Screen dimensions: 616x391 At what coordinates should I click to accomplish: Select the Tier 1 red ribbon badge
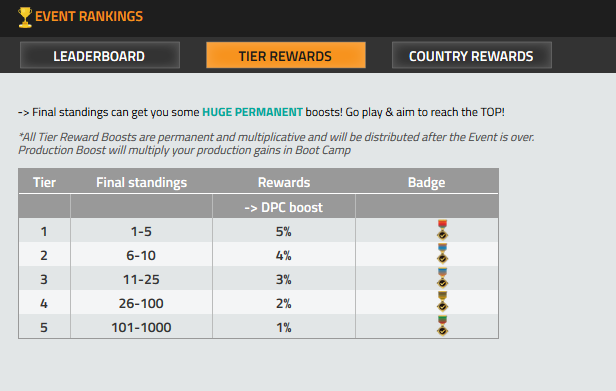click(x=442, y=230)
